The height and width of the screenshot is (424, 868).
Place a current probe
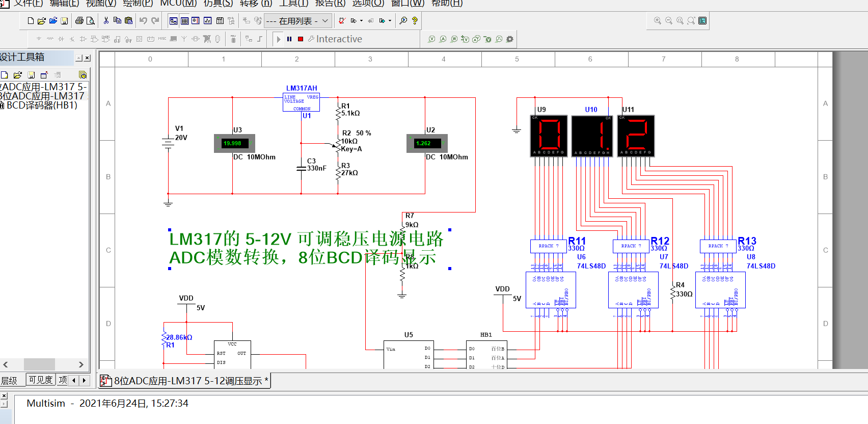coord(443,39)
